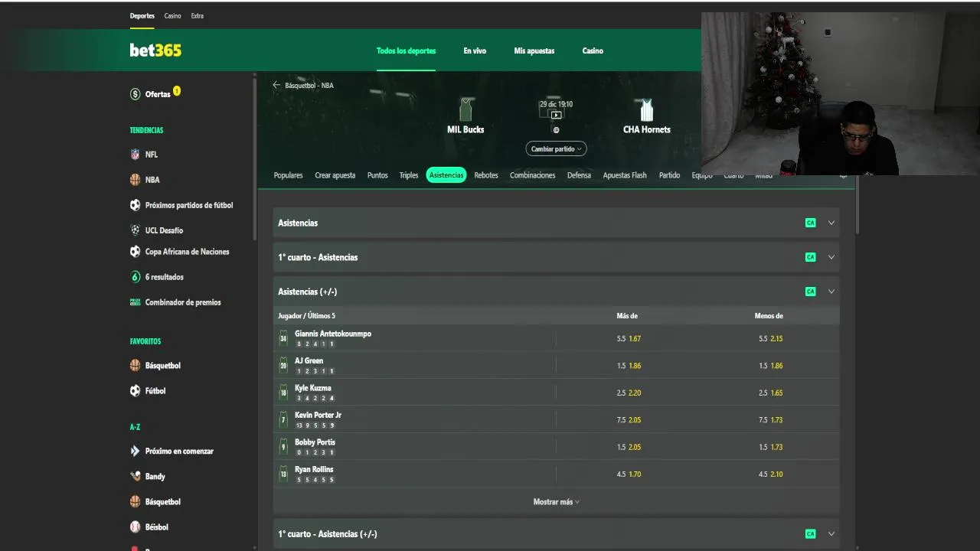Click the Combinador de premios icon
Screen dimensions: 980x551
point(136,302)
